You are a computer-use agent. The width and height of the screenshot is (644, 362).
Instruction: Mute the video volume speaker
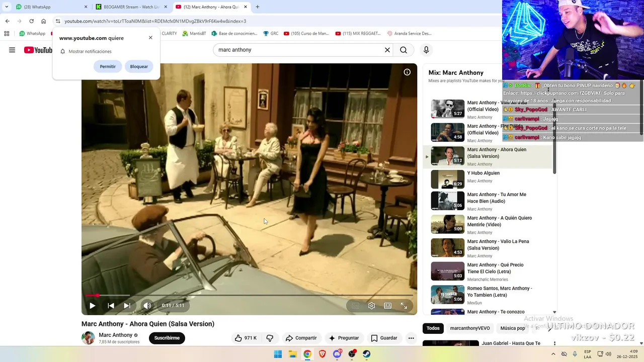(x=147, y=306)
